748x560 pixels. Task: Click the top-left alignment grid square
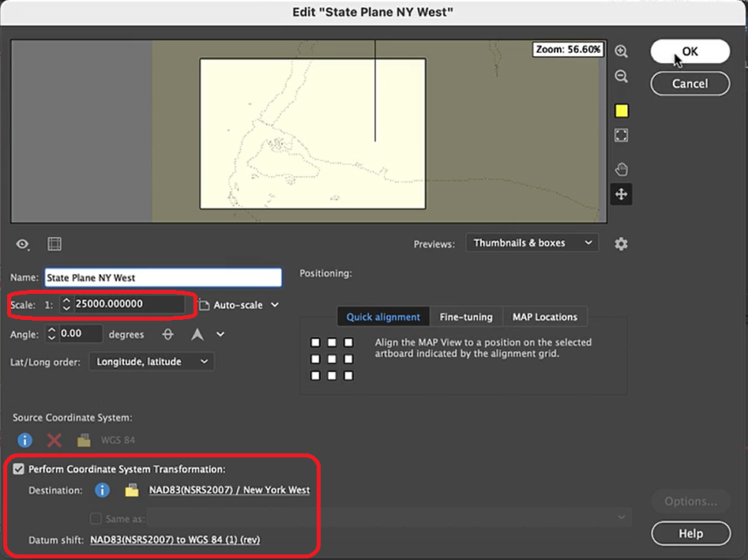click(315, 343)
